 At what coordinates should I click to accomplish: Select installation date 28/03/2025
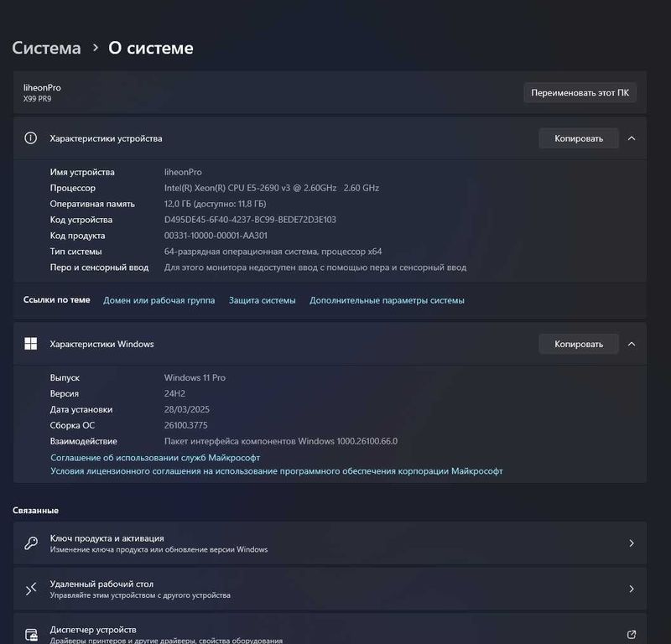pyautogui.click(x=186, y=409)
